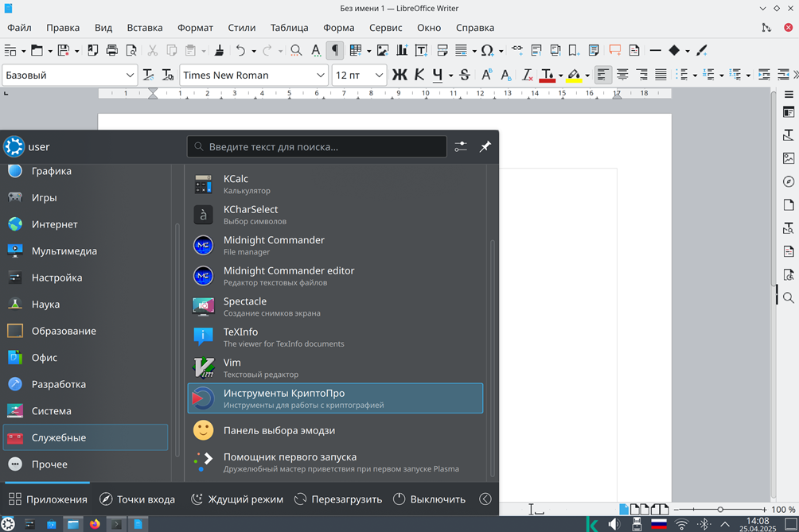Click the launcher search field
Screen dimensions: 799x532
[317, 146]
